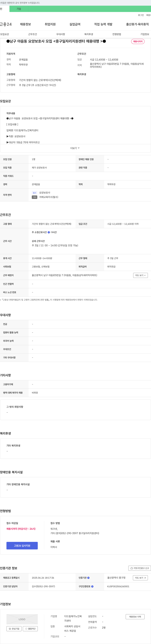151x644 pixels.
Task: Click company name 다드림재가노인복지센터 in 기업정보
Action: [x=73, y=618]
